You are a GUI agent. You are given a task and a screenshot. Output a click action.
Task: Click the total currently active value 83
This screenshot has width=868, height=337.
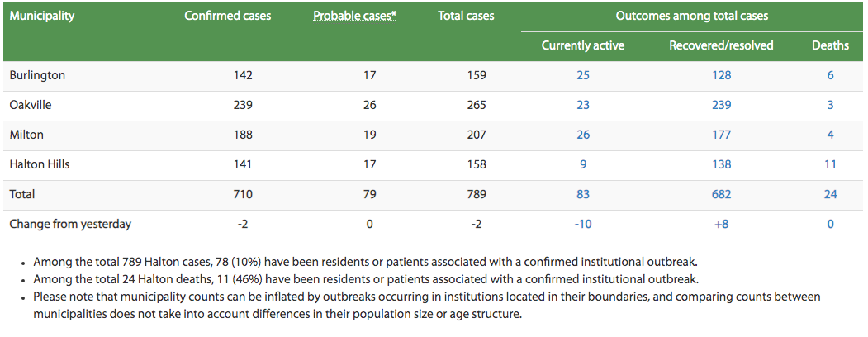[x=583, y=194]
